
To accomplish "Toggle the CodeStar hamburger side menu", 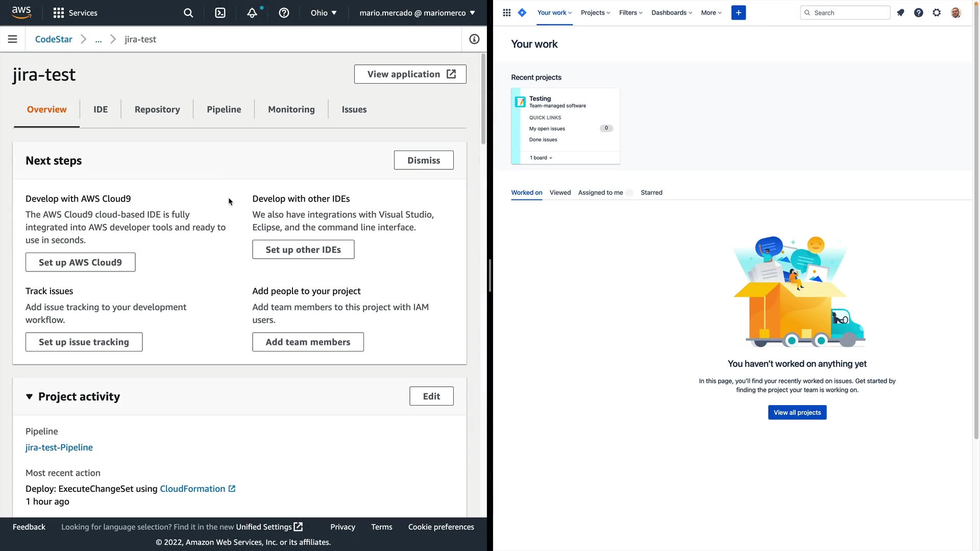I will tap(13, 39).
